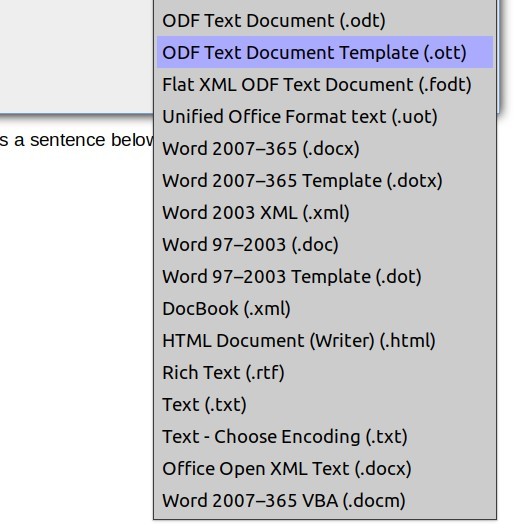
Task: Choose Office Open XML Text (.docx)
Action: [325, 468]
